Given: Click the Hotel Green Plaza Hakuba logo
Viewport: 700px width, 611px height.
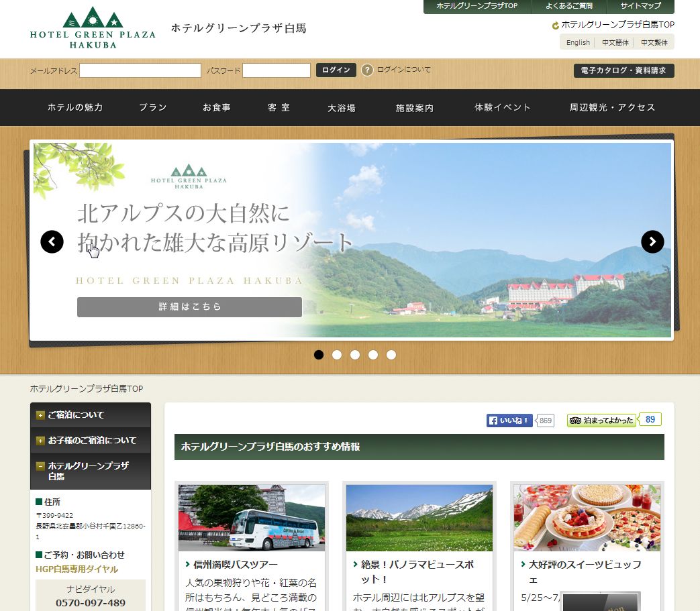Looking at the screenshot, I should (x=93, y=30).
